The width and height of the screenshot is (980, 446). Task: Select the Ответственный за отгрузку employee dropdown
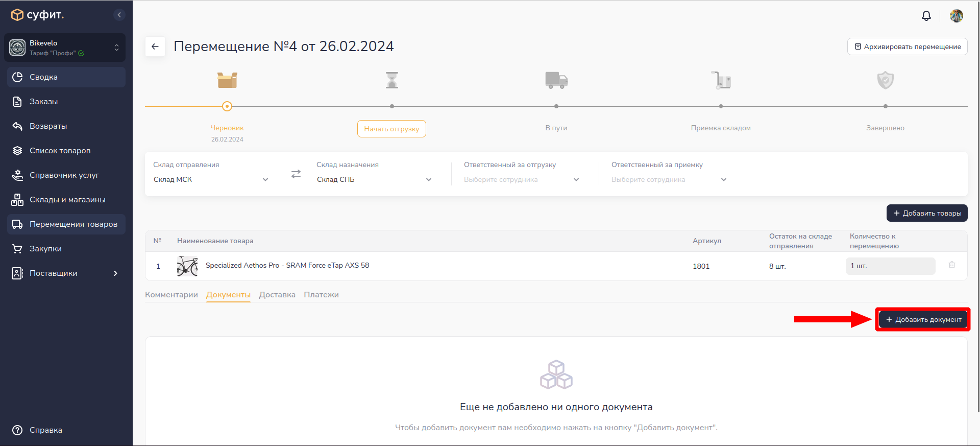coord(522,179)
